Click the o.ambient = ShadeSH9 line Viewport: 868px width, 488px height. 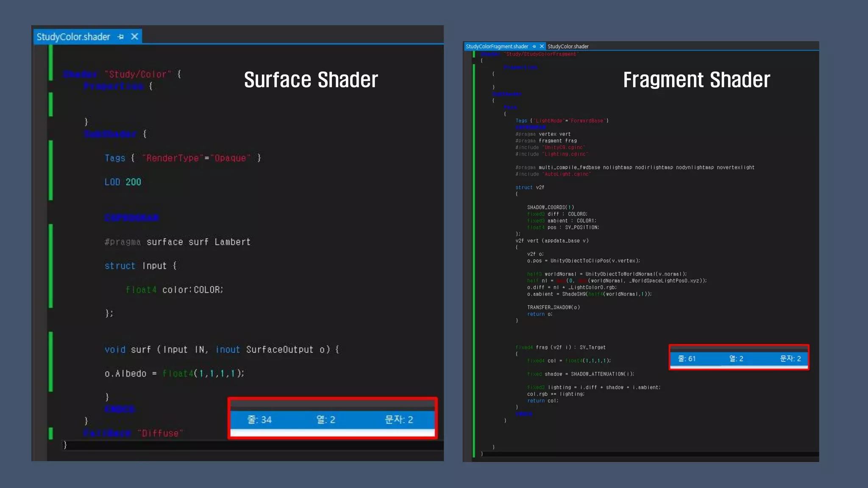point(590,294)
